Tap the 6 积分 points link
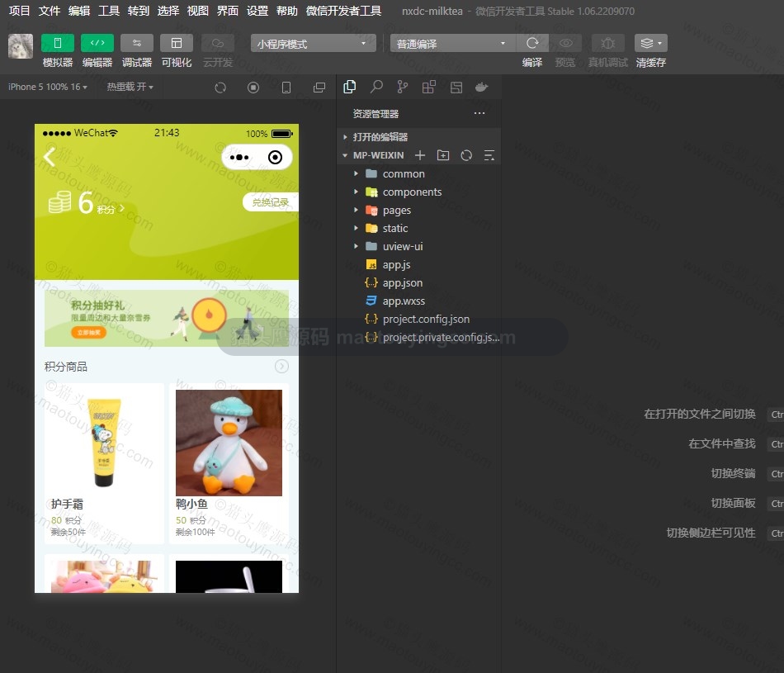This screenshot has width=784, height=673. (86, 203)
